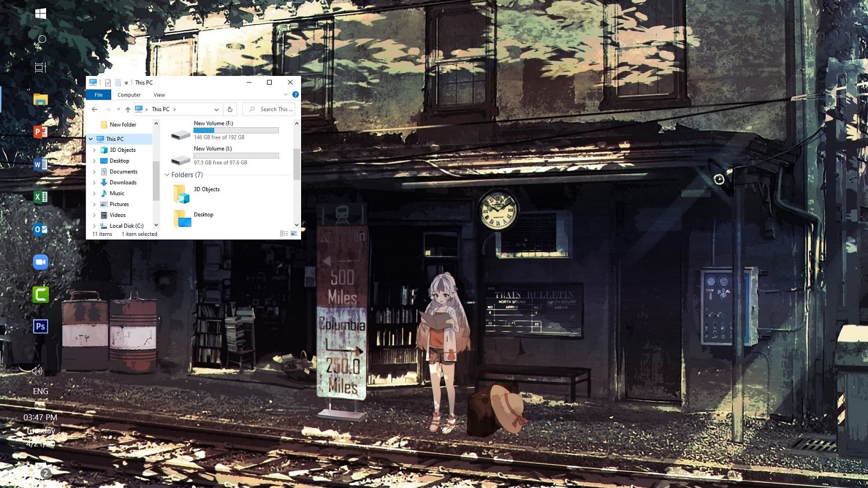
Task: Expand the ribbon with the chevron
Action: click(x=286, y=95)
